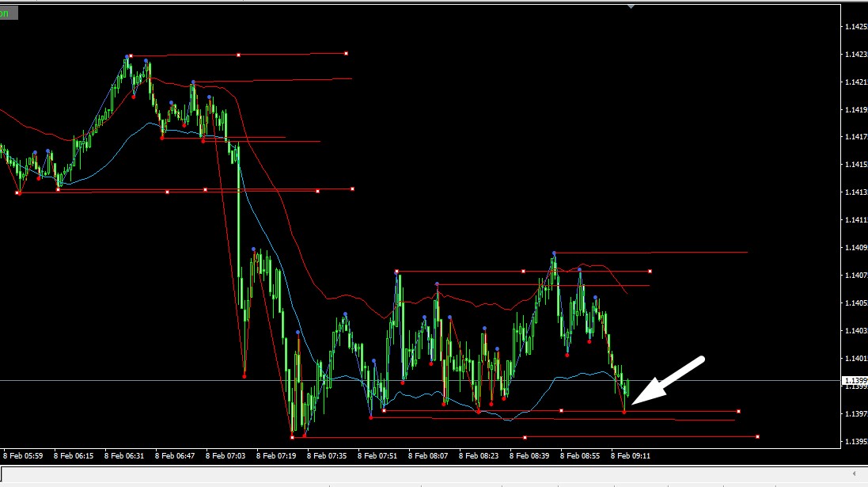Click the 1.1421 price axis label

coord(856,82)
